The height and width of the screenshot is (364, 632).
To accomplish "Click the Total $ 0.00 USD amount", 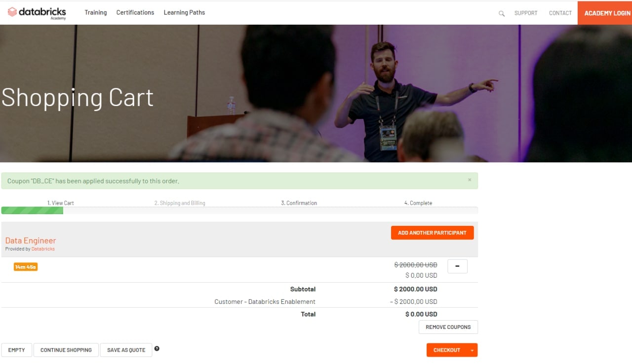I will [421, 314].
